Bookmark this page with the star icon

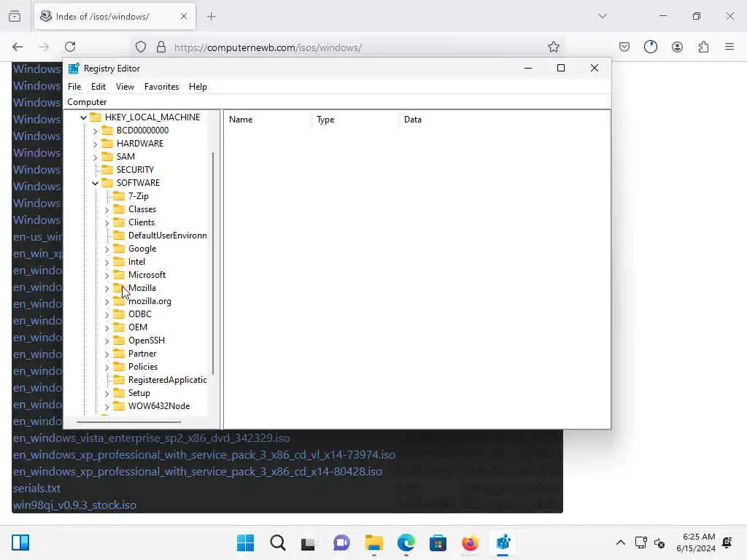pos(553,47)
